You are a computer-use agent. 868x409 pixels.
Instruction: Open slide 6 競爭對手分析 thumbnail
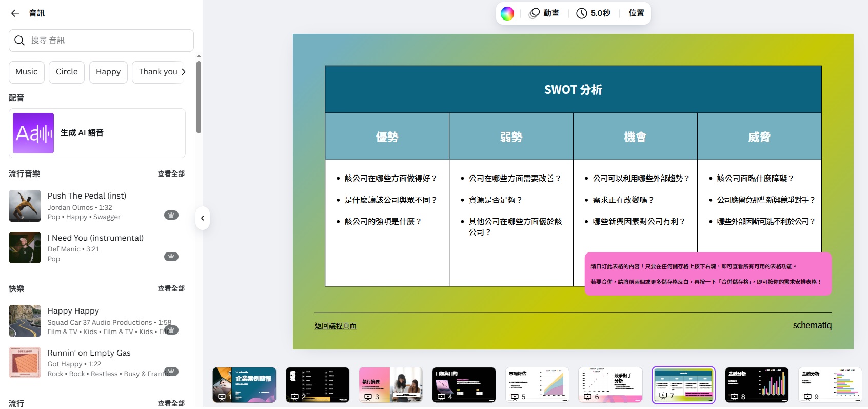pyautogui.click(x=610, y=385)
